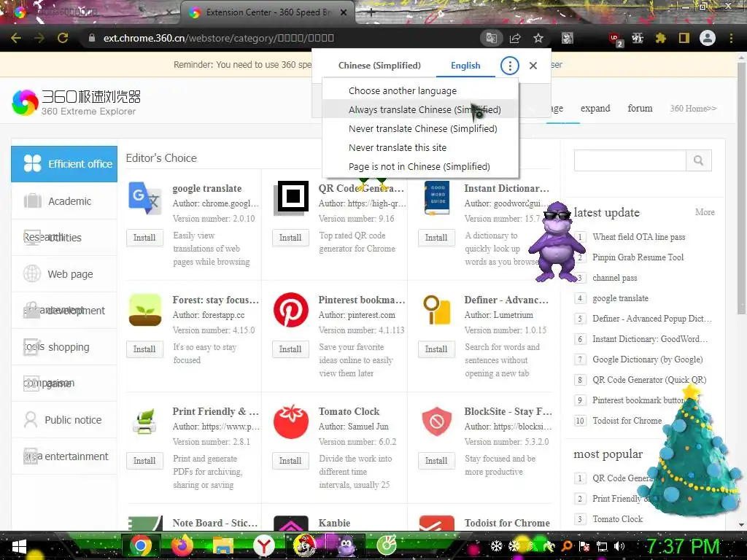
Task: Click the Pinterest logo icon
Action: point(290,309)
